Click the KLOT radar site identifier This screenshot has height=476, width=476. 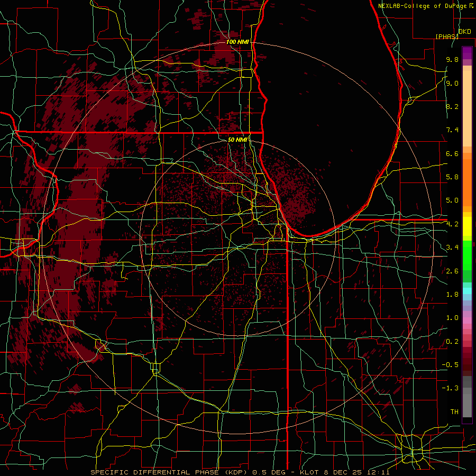(309, 472)
